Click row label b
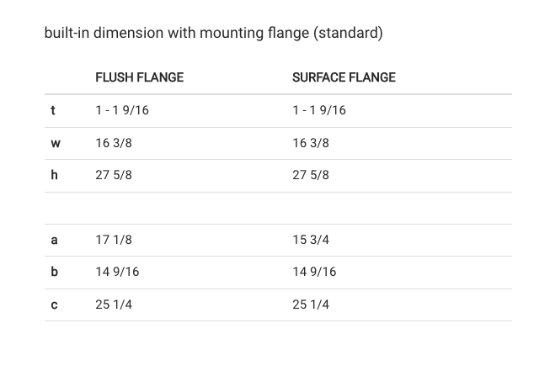Image resolution: width=550 pixels, height=392 pixels. point(54,272)
